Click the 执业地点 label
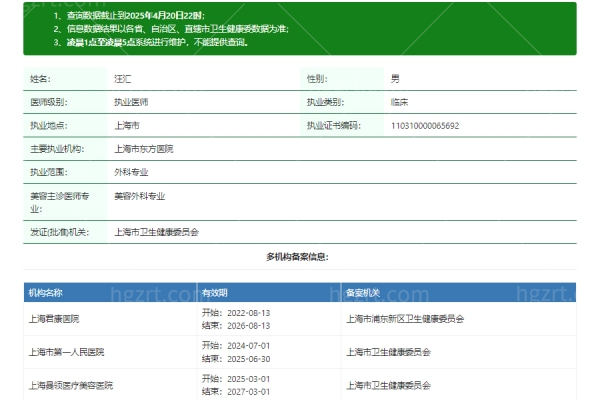The height and width of the screenshot is (400, 600). pos(49,126)
